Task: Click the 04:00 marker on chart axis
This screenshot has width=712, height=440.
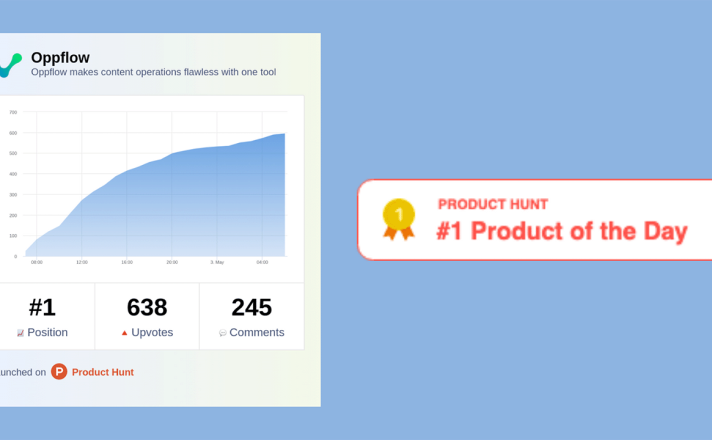Action: click(x=262, y=262)
